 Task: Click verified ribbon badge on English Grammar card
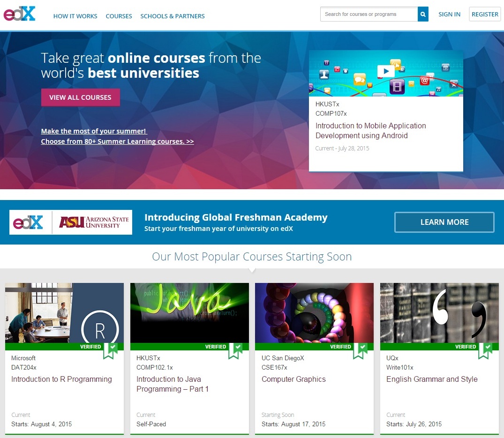485,350
